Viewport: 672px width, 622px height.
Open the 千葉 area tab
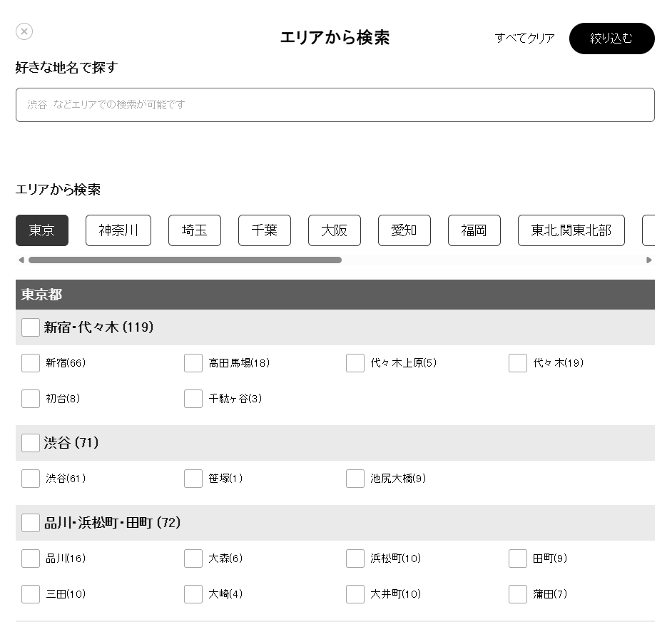(265, 230)
